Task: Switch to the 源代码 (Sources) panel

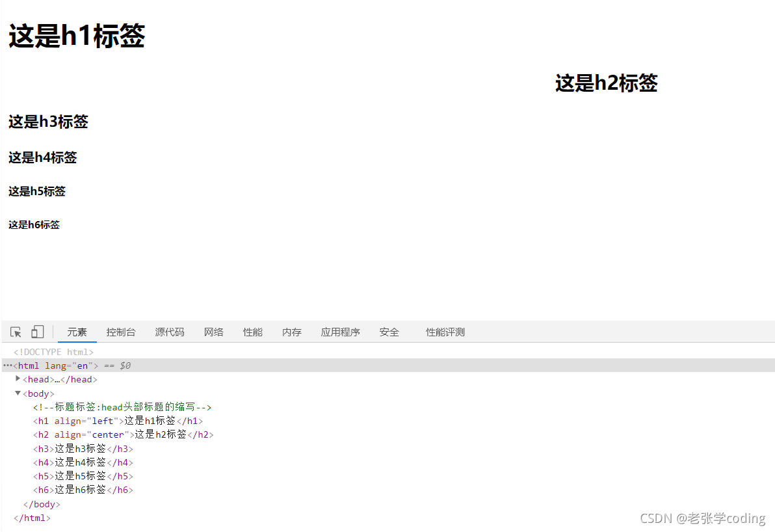Action: click(169, 332)
